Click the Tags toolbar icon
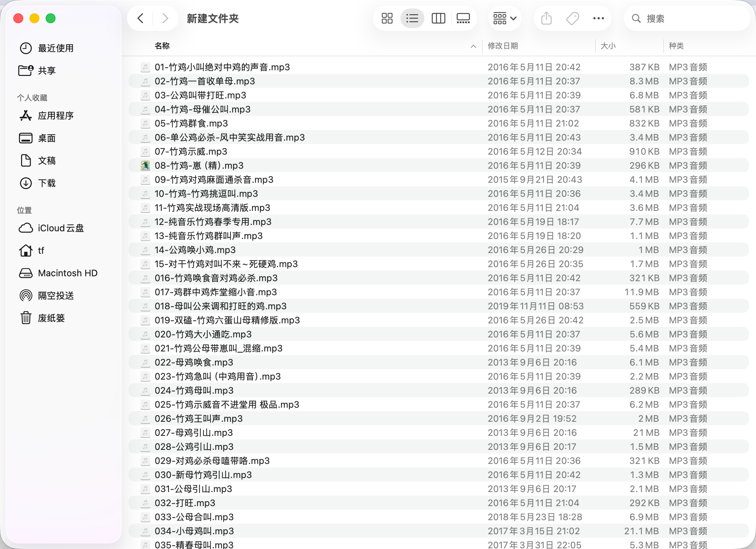756x549 pixels. tap(572, 18)
